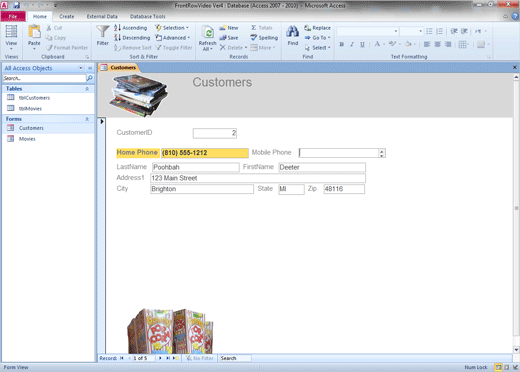Apply Bold text formatting
Viewport: 520px width, 372px height.
point(342,44)
